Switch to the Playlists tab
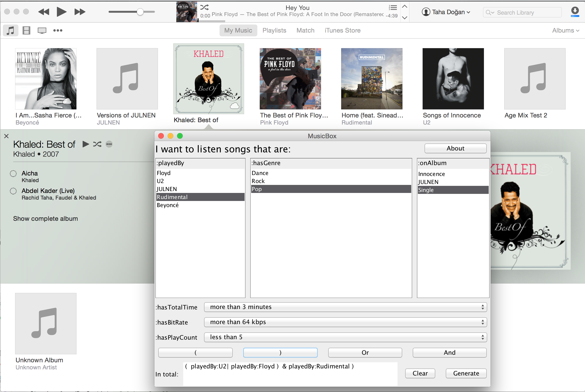 [274, 30]
